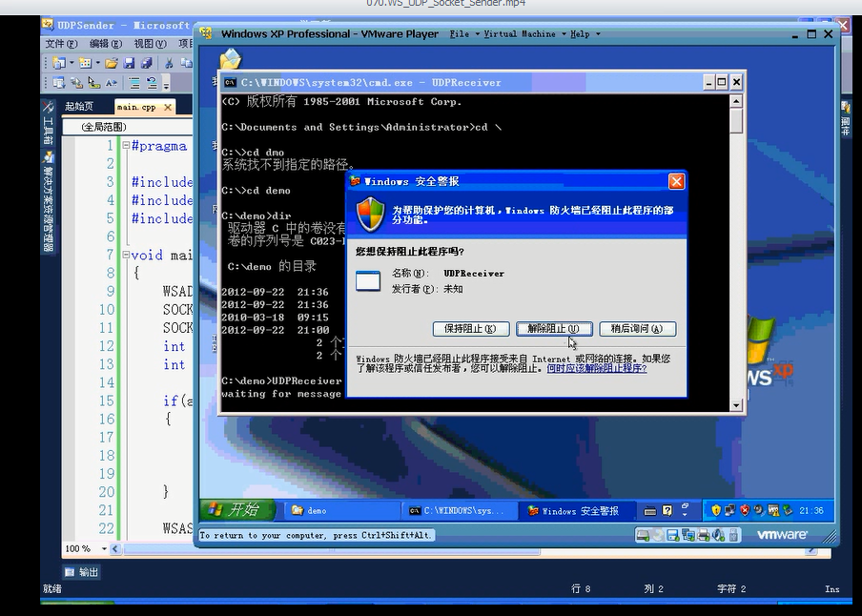Switch to the 起始页 tab
Screen dimensions: 862x616
click(x=79, y=107)
